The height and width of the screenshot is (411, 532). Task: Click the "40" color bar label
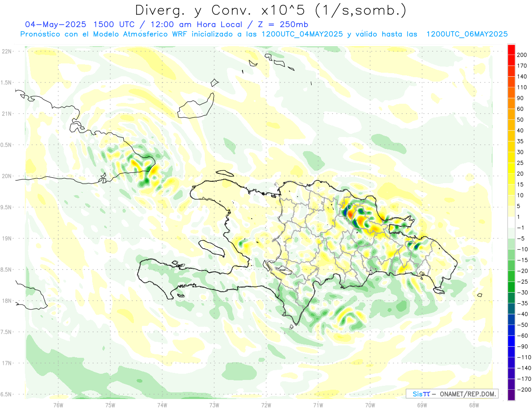520,130
